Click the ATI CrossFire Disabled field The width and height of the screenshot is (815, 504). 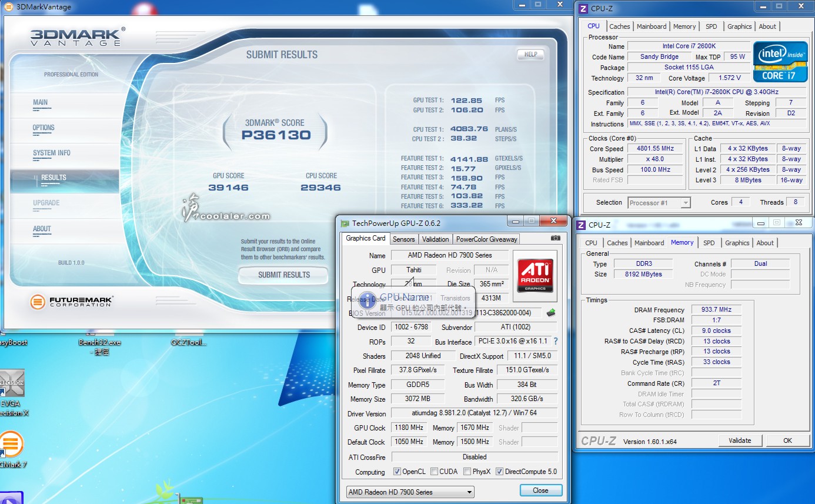pos(474,456)
